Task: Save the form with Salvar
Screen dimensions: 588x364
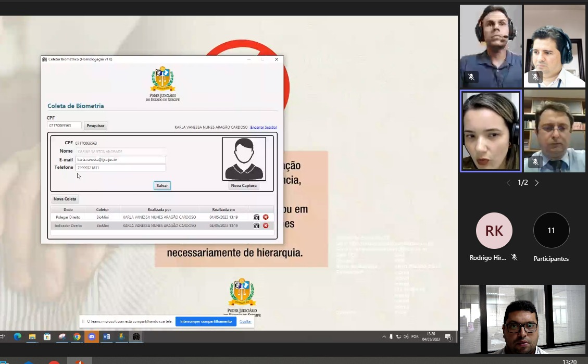Action: (x=162, y=185)
